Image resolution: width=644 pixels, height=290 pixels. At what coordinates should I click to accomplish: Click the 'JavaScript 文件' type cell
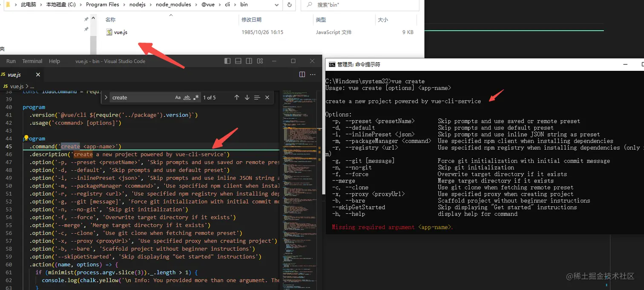[334, 32]
